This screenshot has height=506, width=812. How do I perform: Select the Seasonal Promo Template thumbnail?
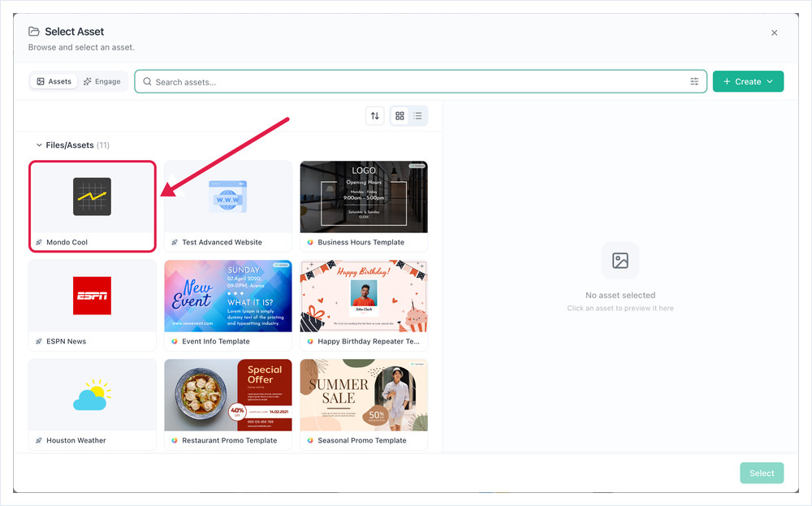coord(364,395)
